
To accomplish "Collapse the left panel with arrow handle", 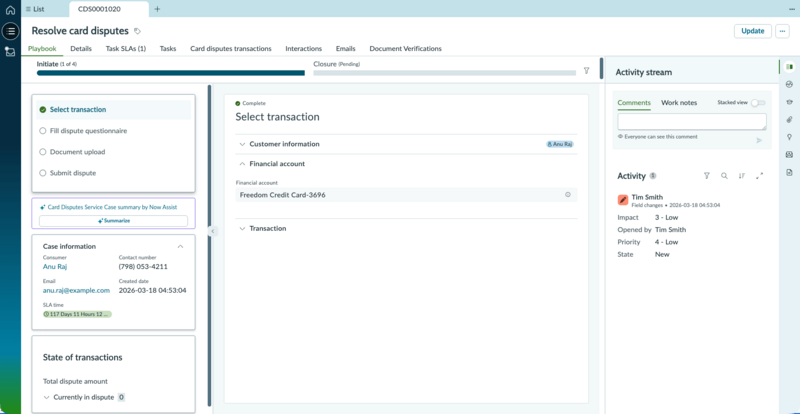I will (213, 231).
